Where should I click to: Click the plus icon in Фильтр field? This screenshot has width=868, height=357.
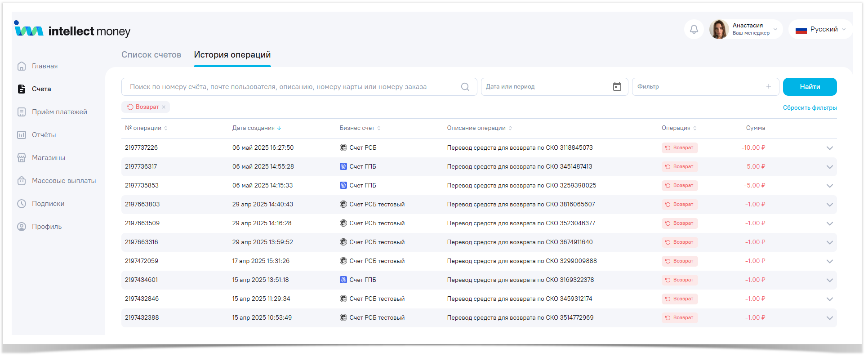(x=768, y=87)
